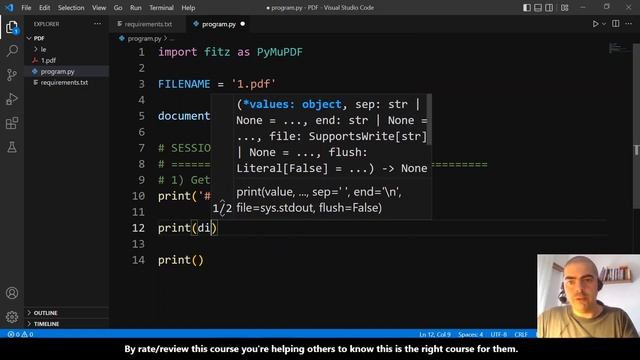The image size is (640, 360).
Task: Click the CRLF line ending status
Action: 521,334
